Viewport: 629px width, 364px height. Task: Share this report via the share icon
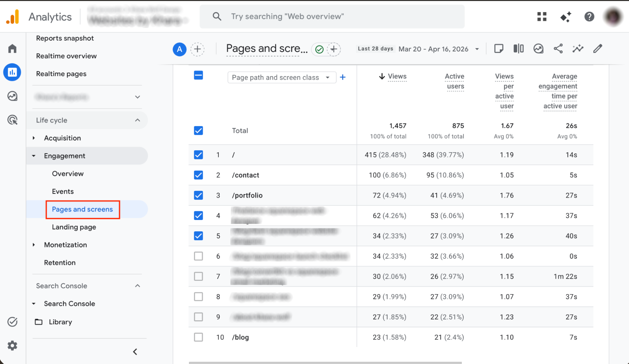coord(558,48)
